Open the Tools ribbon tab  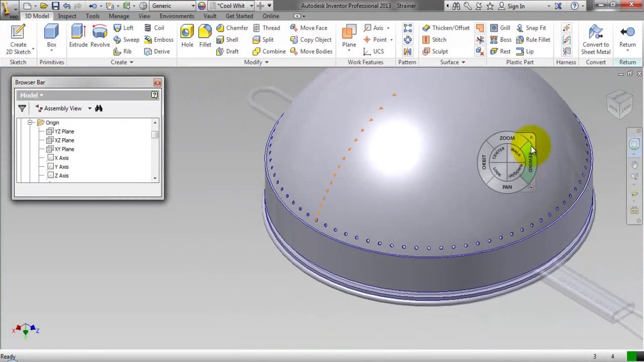[x=93, y=16]
